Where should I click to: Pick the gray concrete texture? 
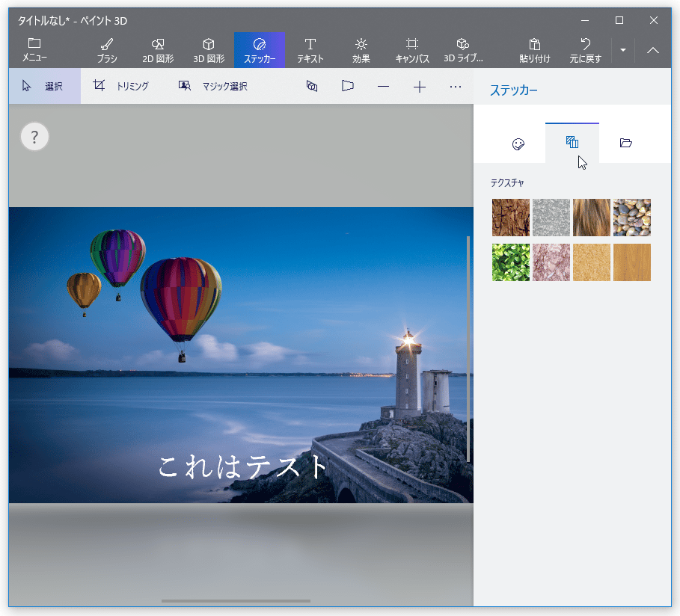[x=551, y=218]
